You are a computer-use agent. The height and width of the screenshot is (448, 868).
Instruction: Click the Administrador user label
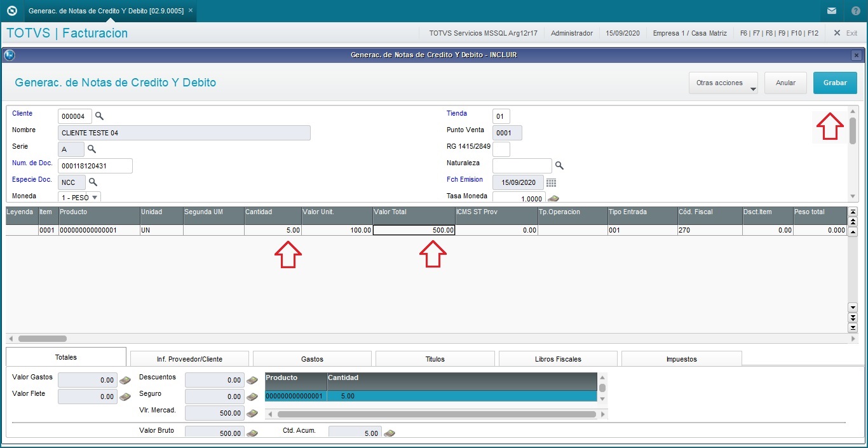pyautogui.click(x=572, y=33)
